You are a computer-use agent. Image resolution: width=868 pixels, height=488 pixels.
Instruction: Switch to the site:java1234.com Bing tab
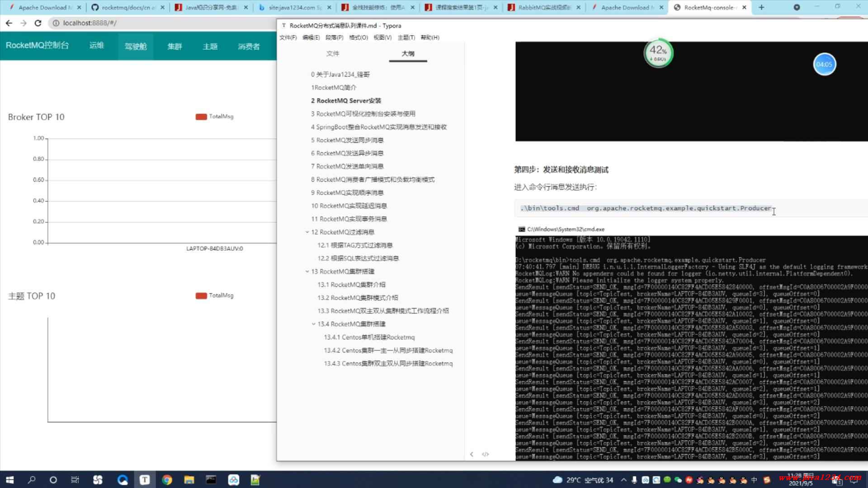[x=295, y=7]
